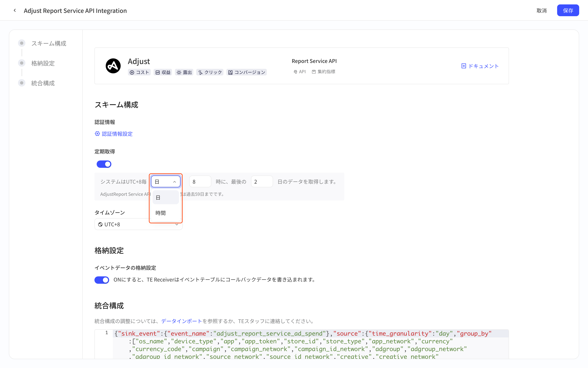
Task: Go to 統合構成 step in sidebar
Action: (43, 83)
